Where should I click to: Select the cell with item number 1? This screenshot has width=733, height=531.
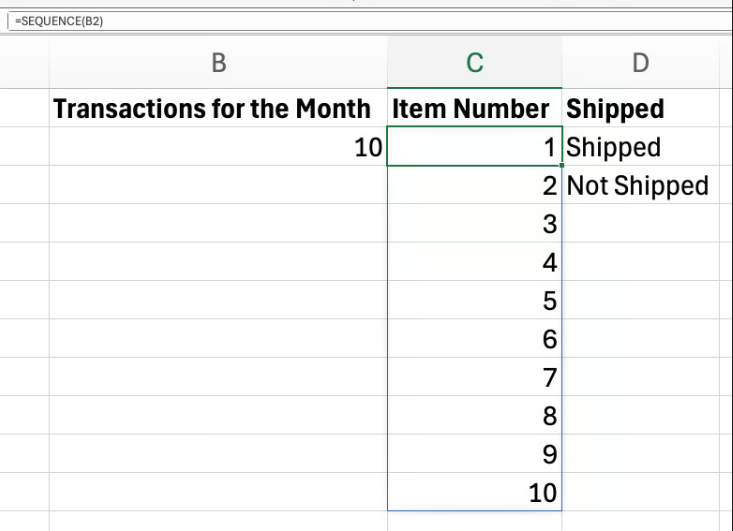pos(475,147)
